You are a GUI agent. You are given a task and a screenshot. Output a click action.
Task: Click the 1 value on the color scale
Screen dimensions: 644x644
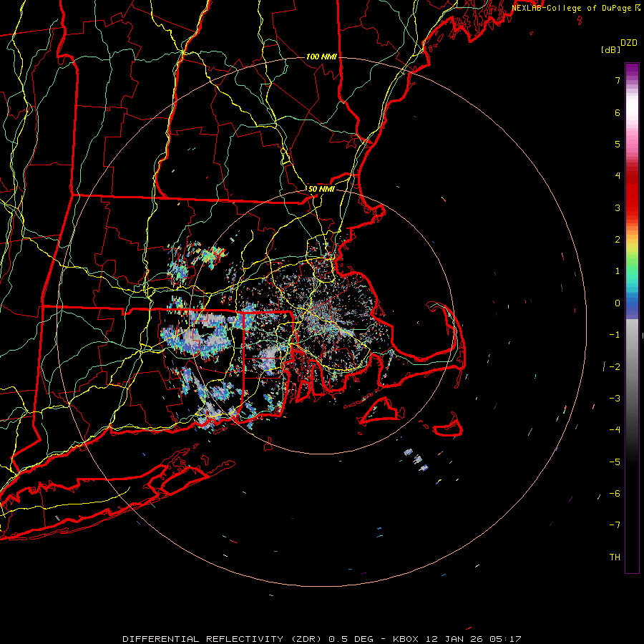tap(618, 271)
